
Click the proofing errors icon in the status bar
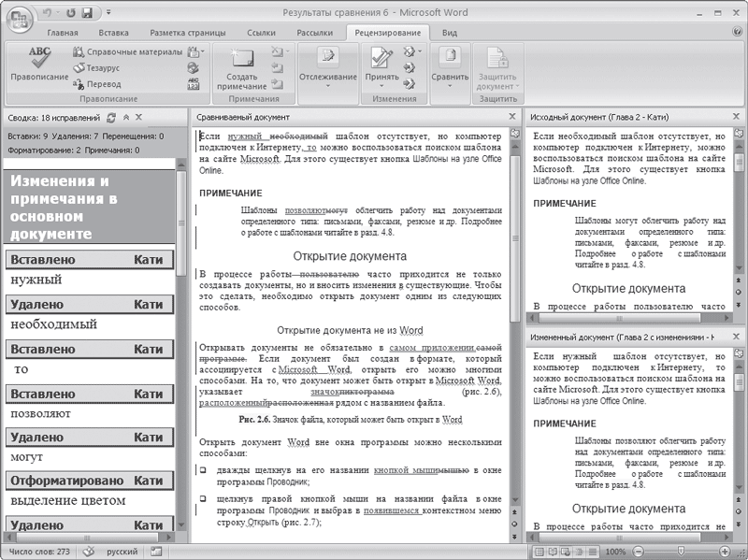[x=88, y=552]
